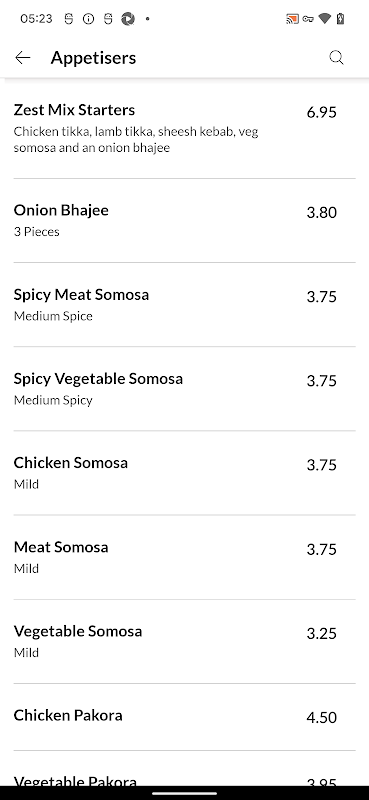Tap the info circle status icon
This screenshot has height=800, width=369.
pyautogui.click(x=88, y=19)
